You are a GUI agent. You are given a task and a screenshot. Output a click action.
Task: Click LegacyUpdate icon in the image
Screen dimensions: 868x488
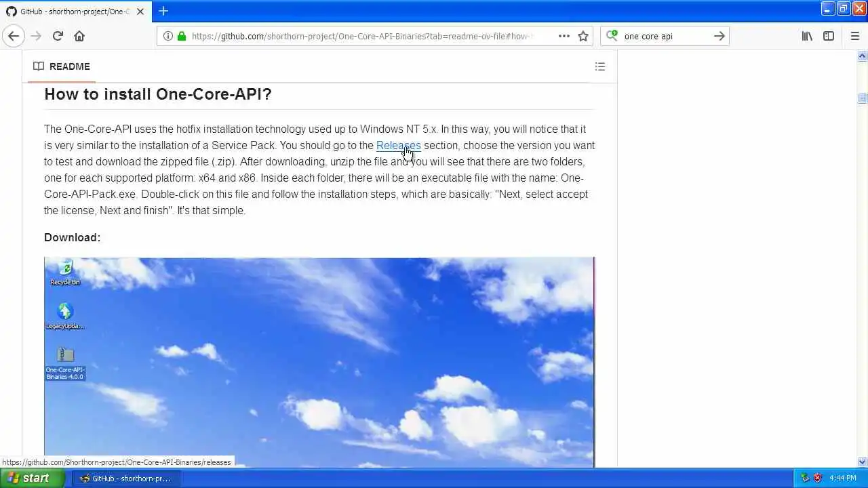(65, 316)
